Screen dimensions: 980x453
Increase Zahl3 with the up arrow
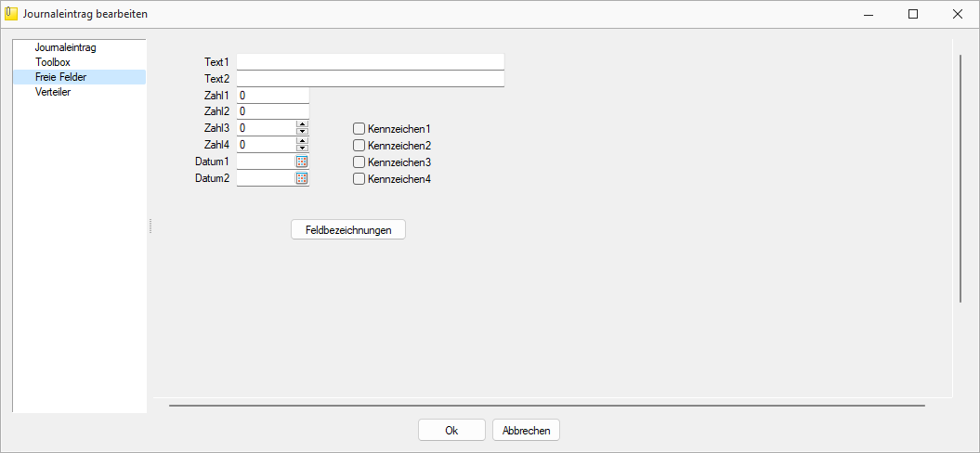click(x=303, y=124)
